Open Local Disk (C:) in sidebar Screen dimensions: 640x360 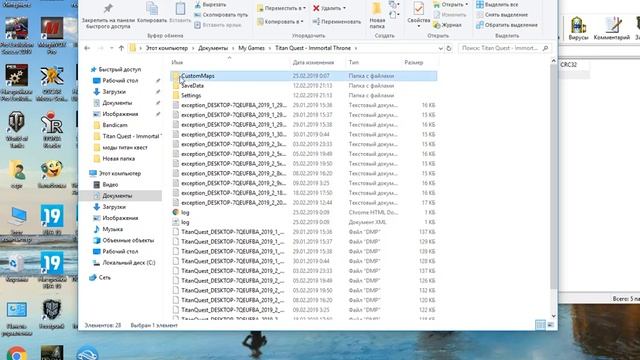click(128, 263)
